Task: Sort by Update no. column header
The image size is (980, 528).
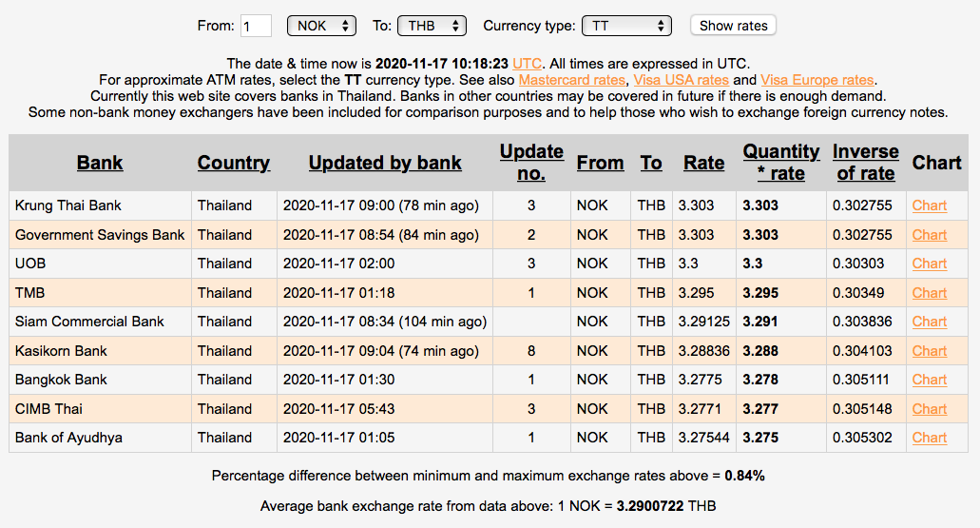Action: tap(531, 163)
